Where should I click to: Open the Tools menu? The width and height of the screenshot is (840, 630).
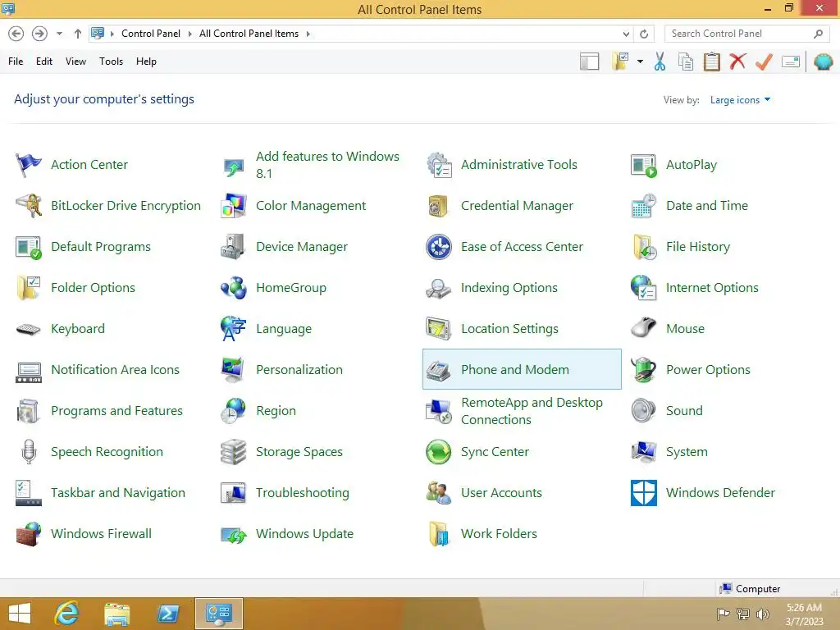(111, 62)
